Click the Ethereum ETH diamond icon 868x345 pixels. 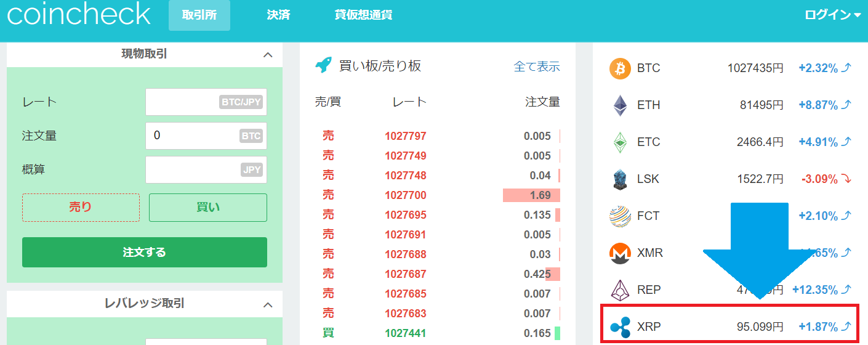pos(620,105)
